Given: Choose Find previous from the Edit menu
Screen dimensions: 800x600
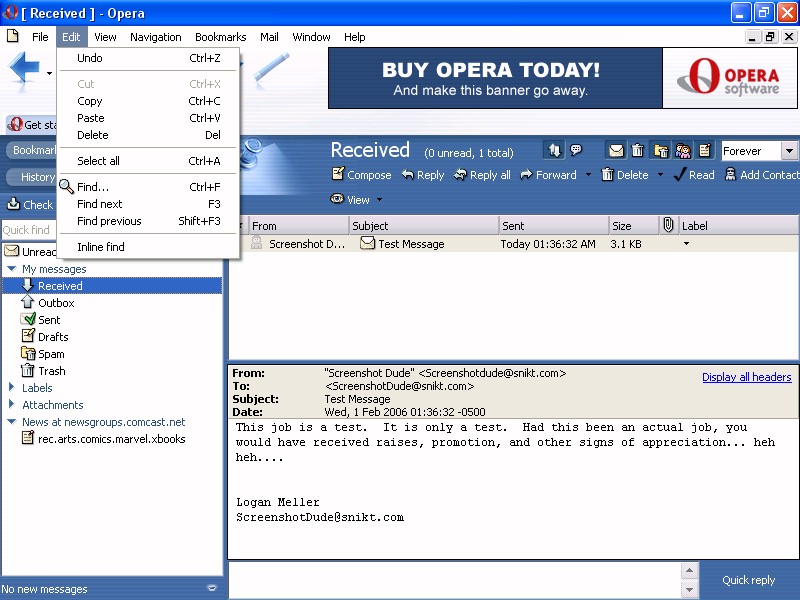Looking at the screenshot, I should coord(148,221).
